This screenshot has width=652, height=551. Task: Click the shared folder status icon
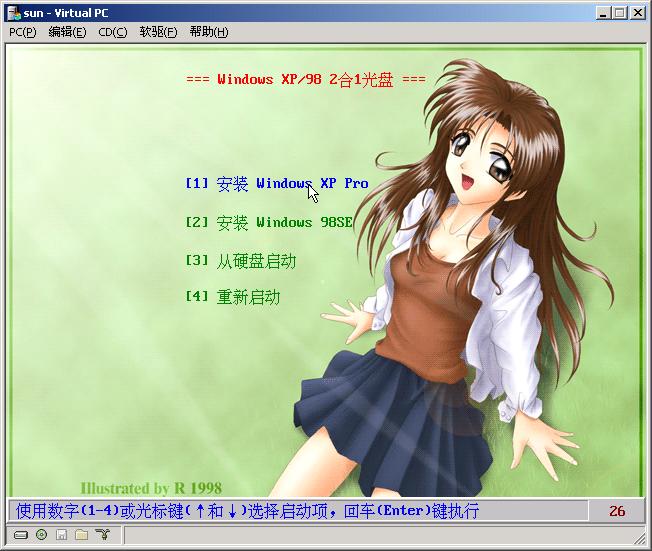pyautogui.click(x=82, y=535)
